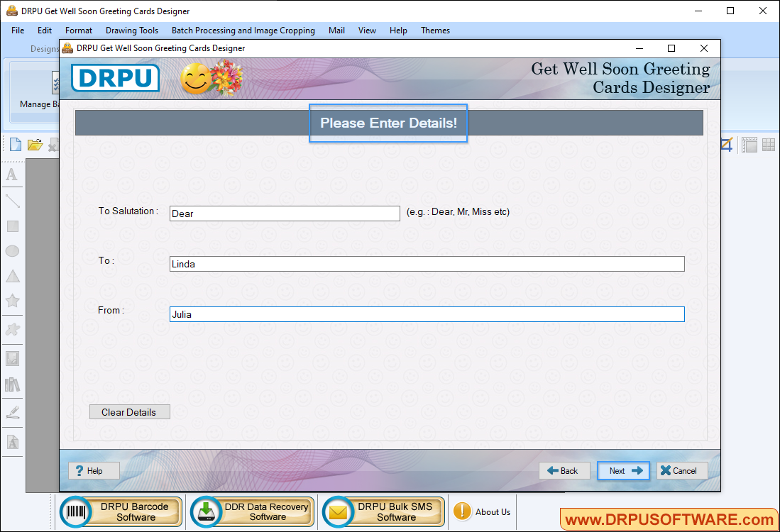This screenshot has width=780, height=532.
Task: Open the image library books icon
Action: click(x=12, y=384)
